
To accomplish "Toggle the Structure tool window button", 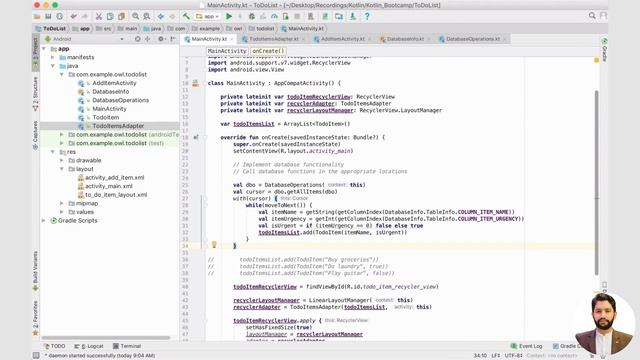I will [x=36, y=94].
